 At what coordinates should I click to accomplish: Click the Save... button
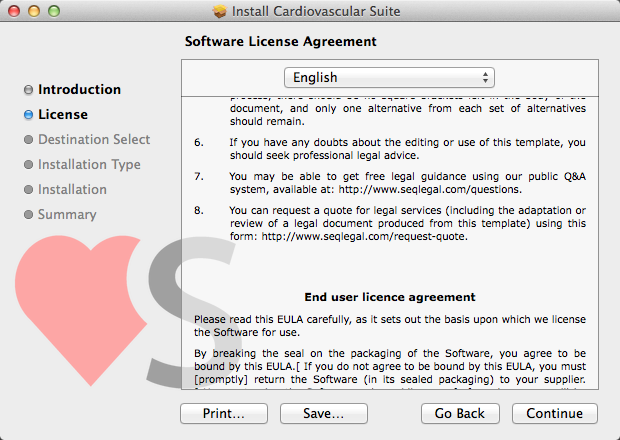click(324, 414)
